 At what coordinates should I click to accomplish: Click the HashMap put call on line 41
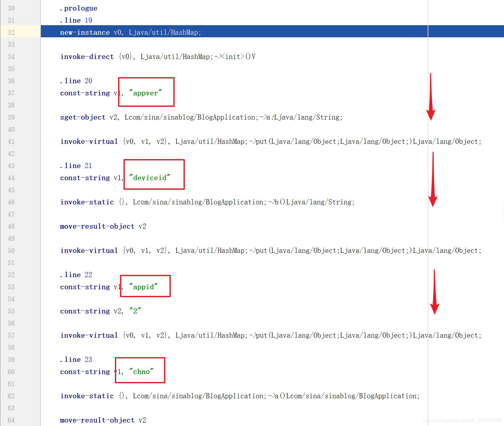click(x=271, y=142)
